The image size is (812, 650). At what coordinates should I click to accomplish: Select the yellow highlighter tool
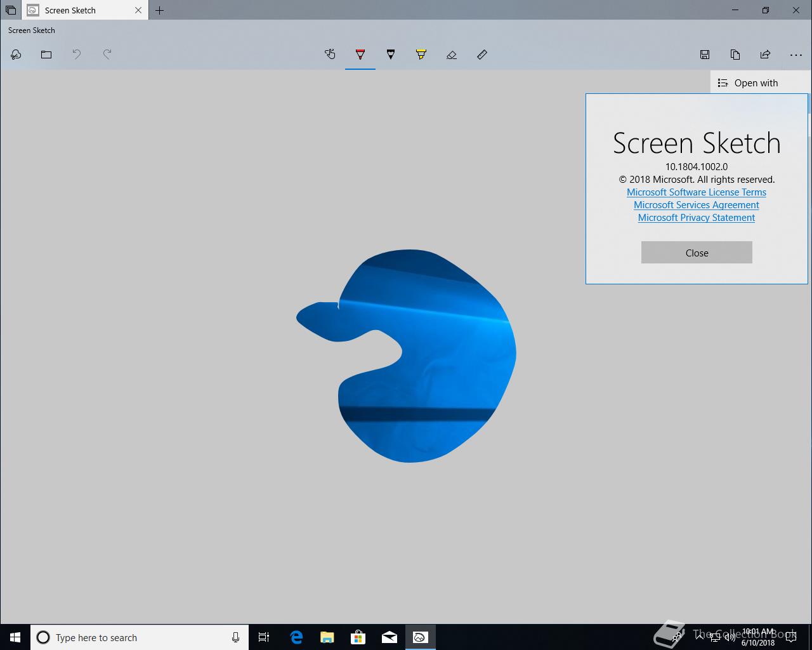click(x=421, y=55)
